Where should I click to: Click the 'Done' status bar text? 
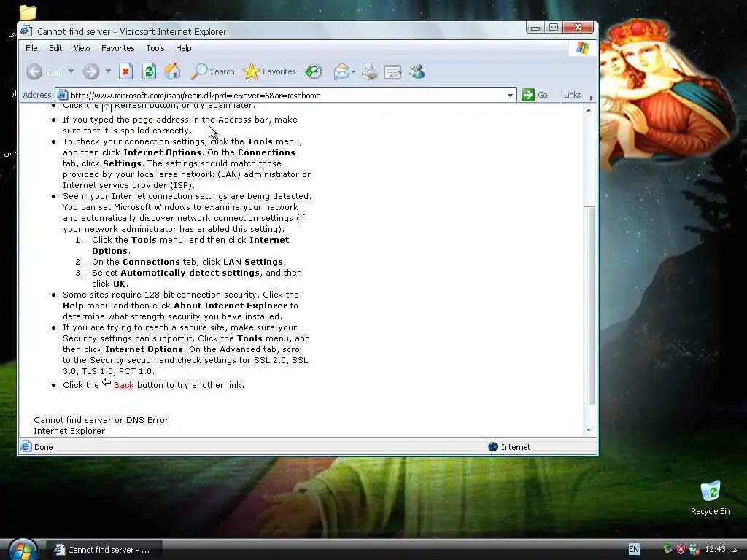click(x=43, y=447)
